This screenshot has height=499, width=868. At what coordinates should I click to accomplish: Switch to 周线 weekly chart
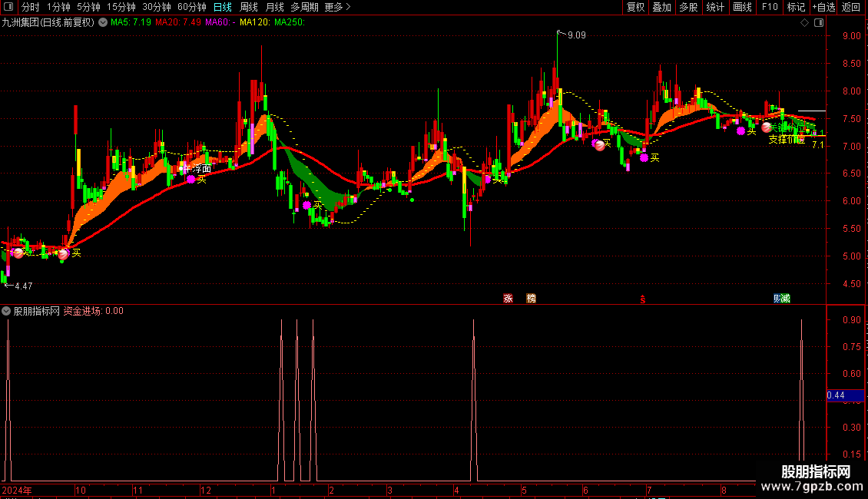[249, 7]
